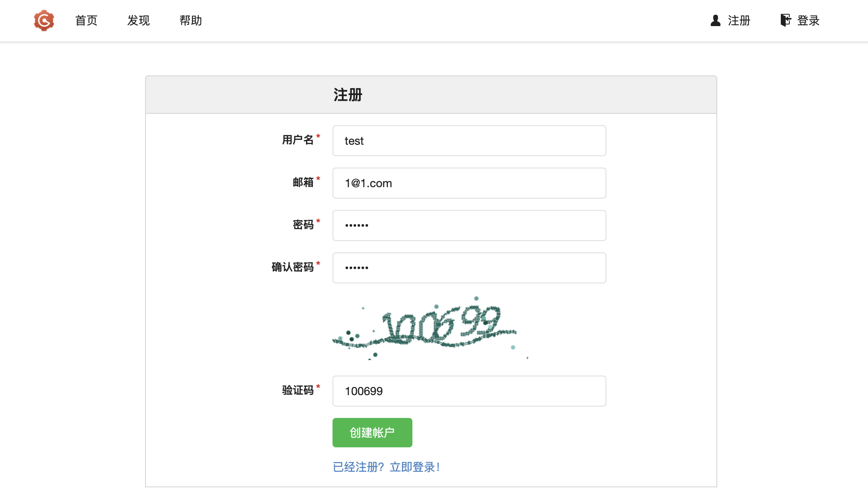Go to the 发现 navigation item
The image size is (868, 504).
139,20
